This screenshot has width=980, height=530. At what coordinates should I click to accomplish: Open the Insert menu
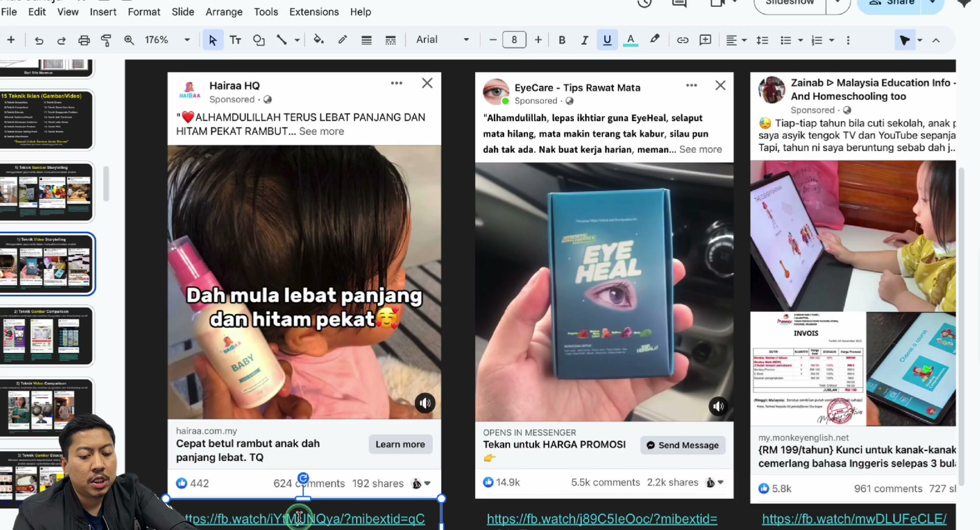103,12
